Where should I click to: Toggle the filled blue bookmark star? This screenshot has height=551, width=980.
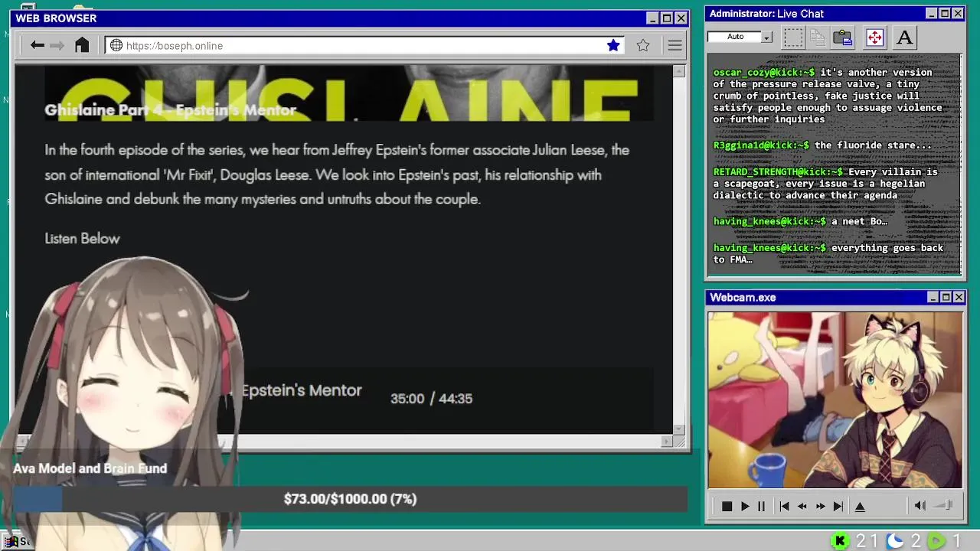point(613,46)
